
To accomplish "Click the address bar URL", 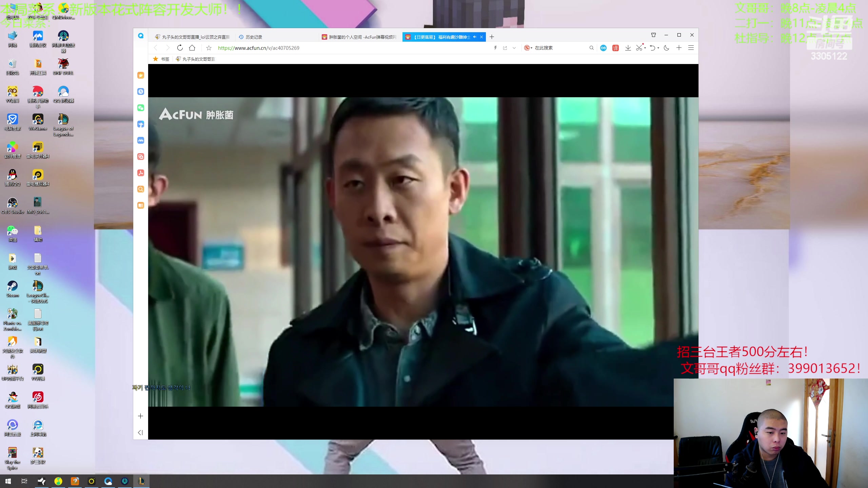I will click(258, 48).
